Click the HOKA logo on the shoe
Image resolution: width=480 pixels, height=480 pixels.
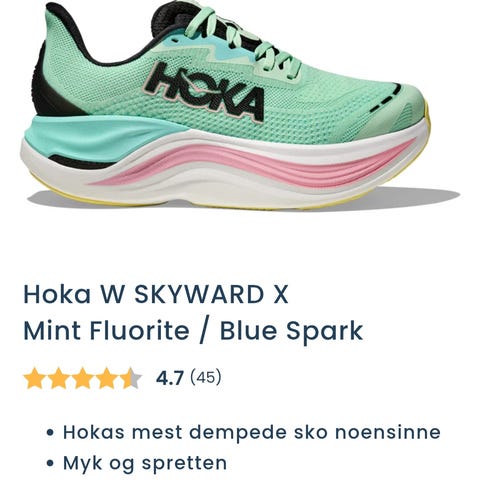(206, 92)
